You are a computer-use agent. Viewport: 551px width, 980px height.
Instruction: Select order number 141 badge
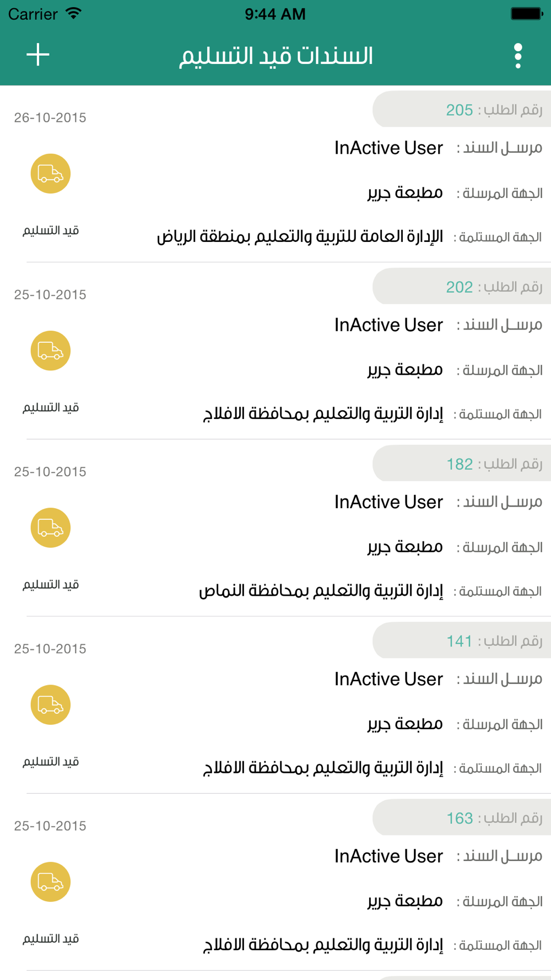[462, 640]
